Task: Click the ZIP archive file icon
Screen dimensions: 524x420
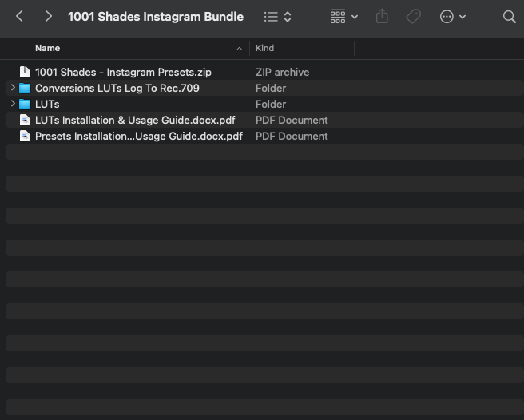Action: click(x=25, y=72)
